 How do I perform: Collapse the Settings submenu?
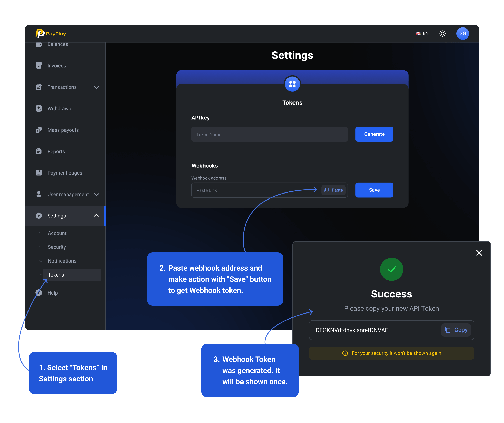tap(97, 215)
